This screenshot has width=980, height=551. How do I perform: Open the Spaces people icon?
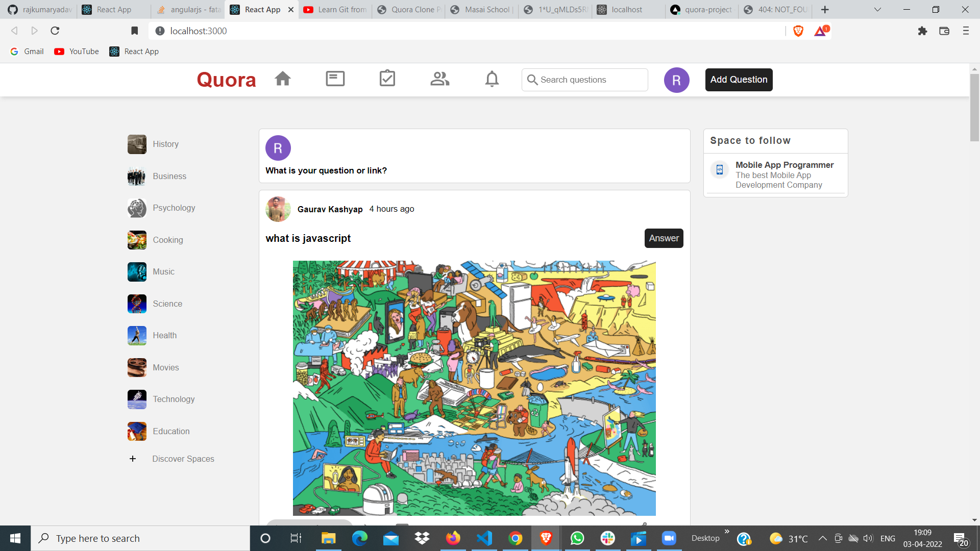click(439, 79)
